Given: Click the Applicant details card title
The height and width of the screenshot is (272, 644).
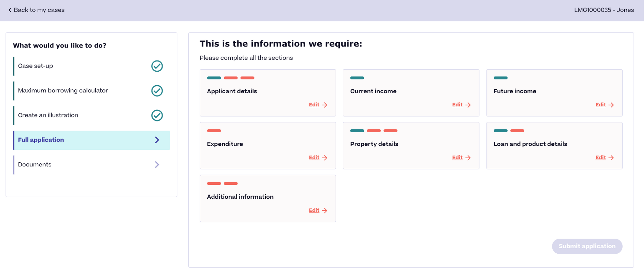Looking at the screenshot, I should (232, 91).
